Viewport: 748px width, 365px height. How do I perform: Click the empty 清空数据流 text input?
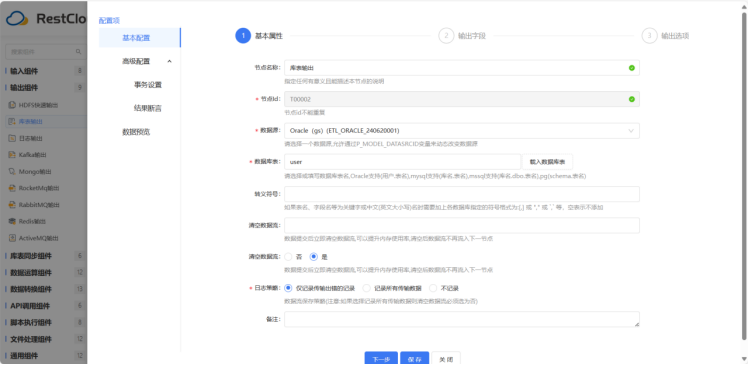tap(462, 225)
